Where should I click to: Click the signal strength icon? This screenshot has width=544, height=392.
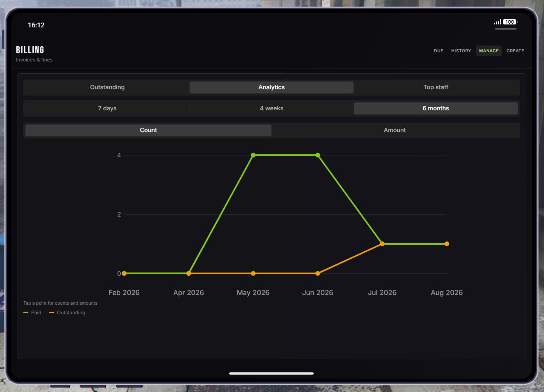click(x=497, y=22)
